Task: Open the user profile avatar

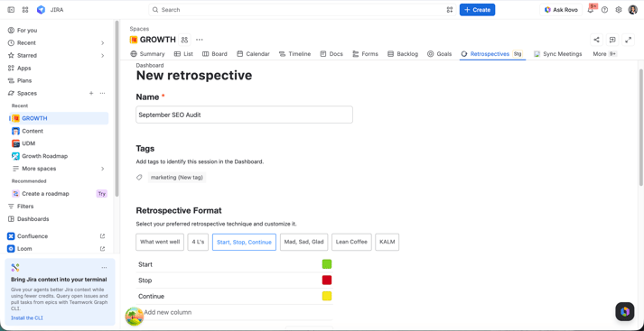Action: click(633, 10)
